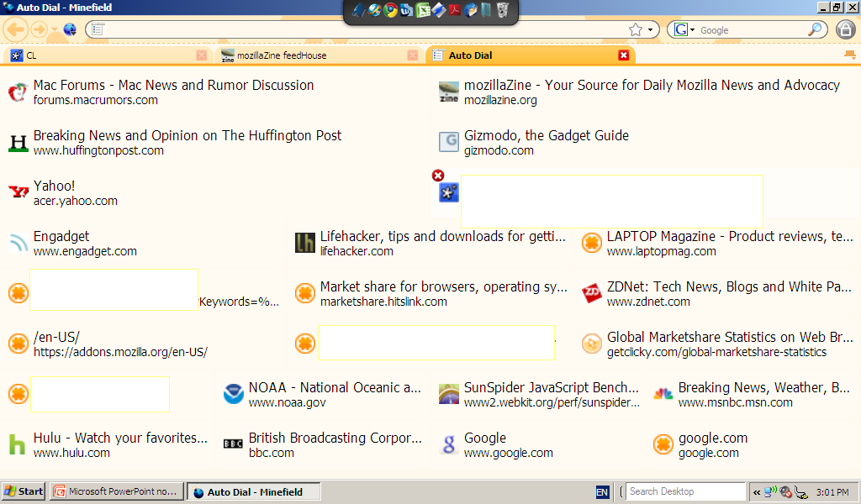Switch to the mozillaZine feedHouse tab
The height and width of the screenshot is (504, 861).
coord(318,55)
